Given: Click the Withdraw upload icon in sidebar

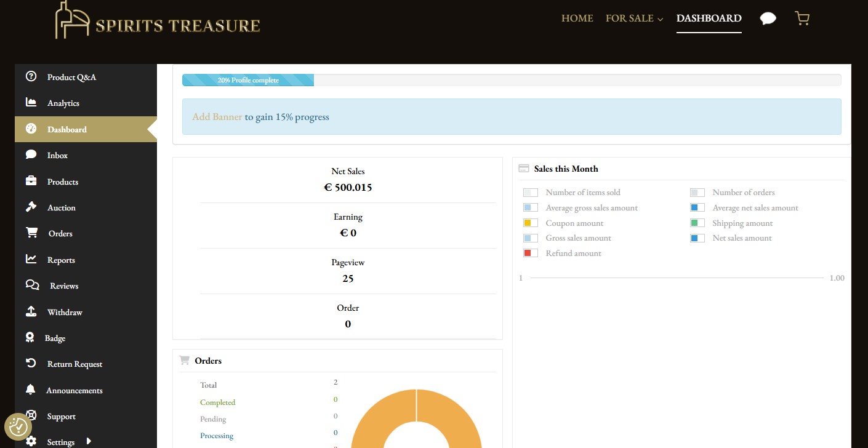Looking at the screenshot, I should click(x=31, y=312).
